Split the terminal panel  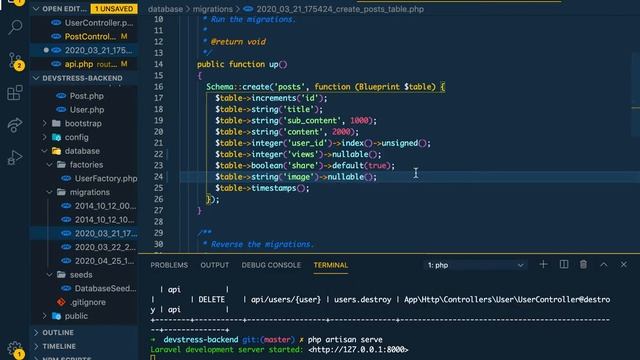tap(564, 264)
